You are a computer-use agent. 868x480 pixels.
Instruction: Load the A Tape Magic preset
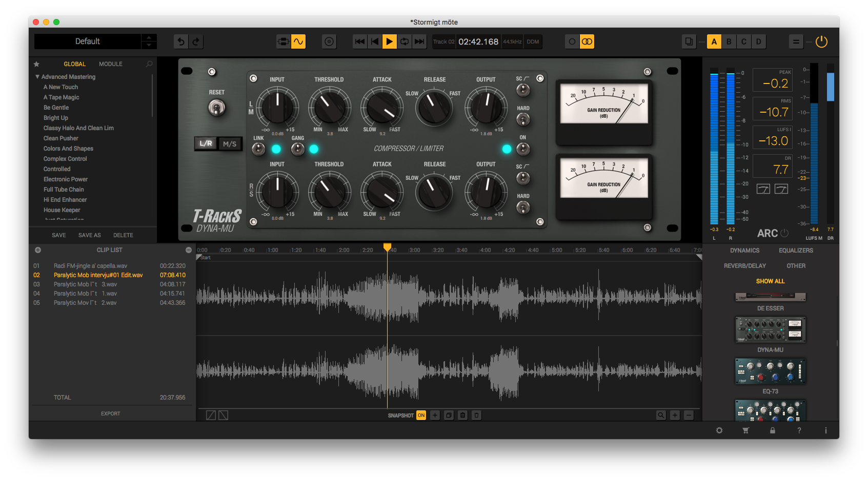click(x=62, y=97)
